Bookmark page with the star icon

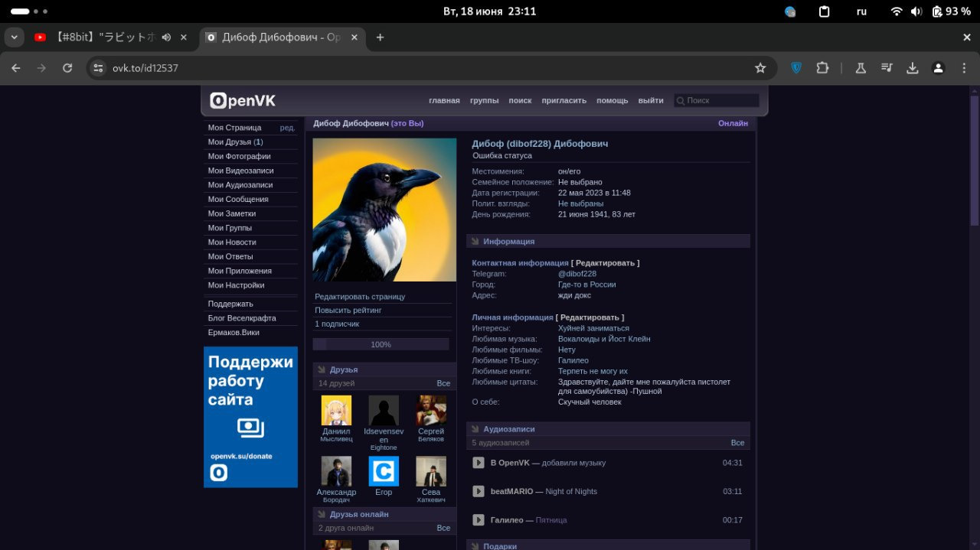(x=760, y=68)
